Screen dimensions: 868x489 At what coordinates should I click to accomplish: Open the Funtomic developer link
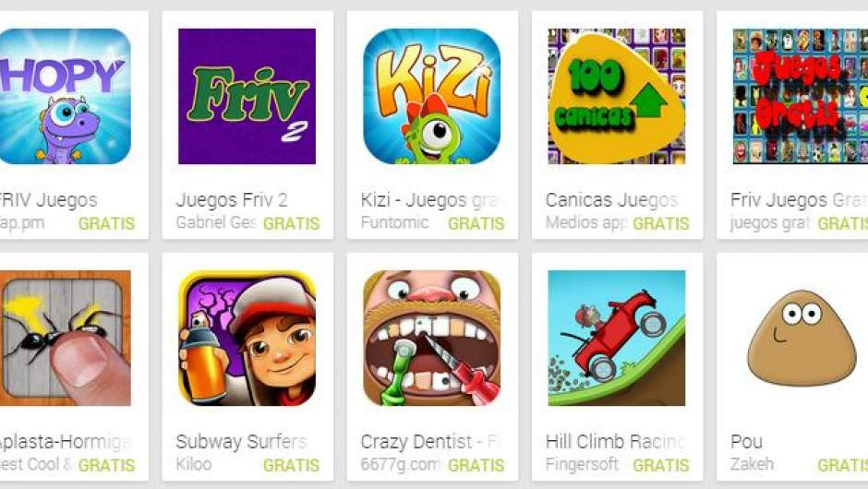394,222
